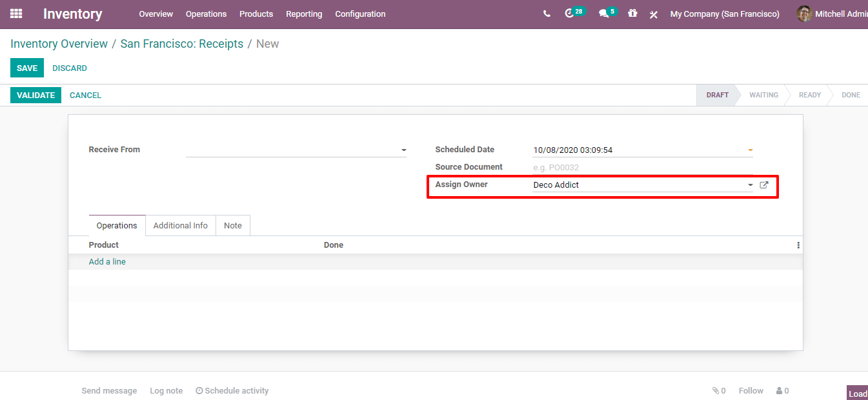
Task: Click the attachments paperclip count
Action: pyautogui.click(x=719, y=391)
